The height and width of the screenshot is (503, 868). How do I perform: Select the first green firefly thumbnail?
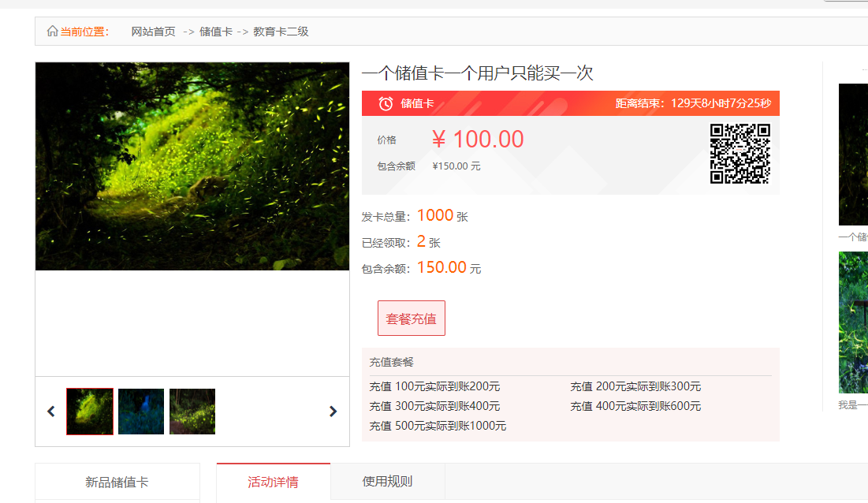click(90, 412)
